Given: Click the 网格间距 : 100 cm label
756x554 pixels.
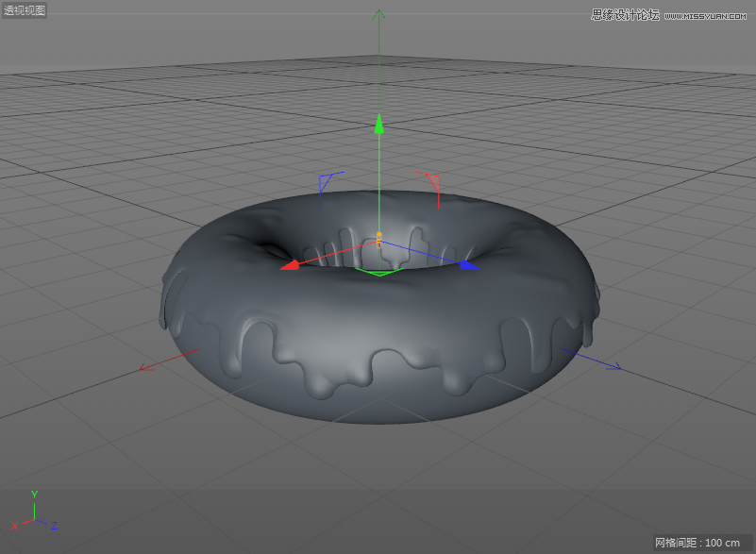Looking at the screenshot, I should coord(697,543).
